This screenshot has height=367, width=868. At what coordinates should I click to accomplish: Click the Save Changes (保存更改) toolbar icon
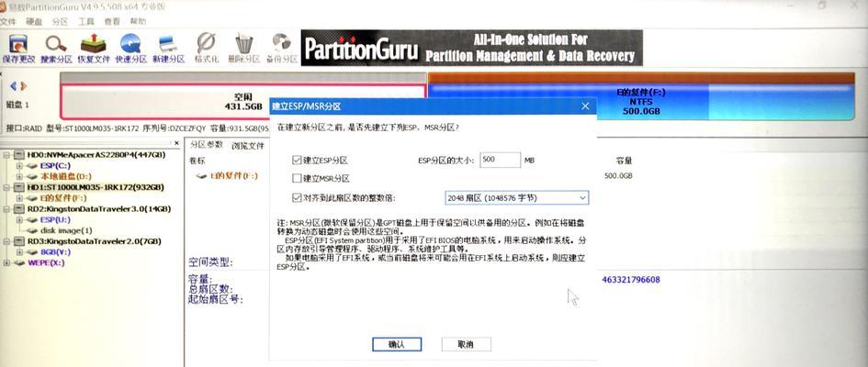pyautogui.click(x=18, y=49)
